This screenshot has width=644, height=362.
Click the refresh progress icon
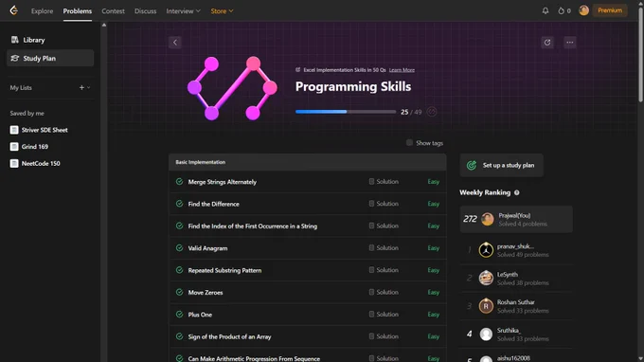547,43
